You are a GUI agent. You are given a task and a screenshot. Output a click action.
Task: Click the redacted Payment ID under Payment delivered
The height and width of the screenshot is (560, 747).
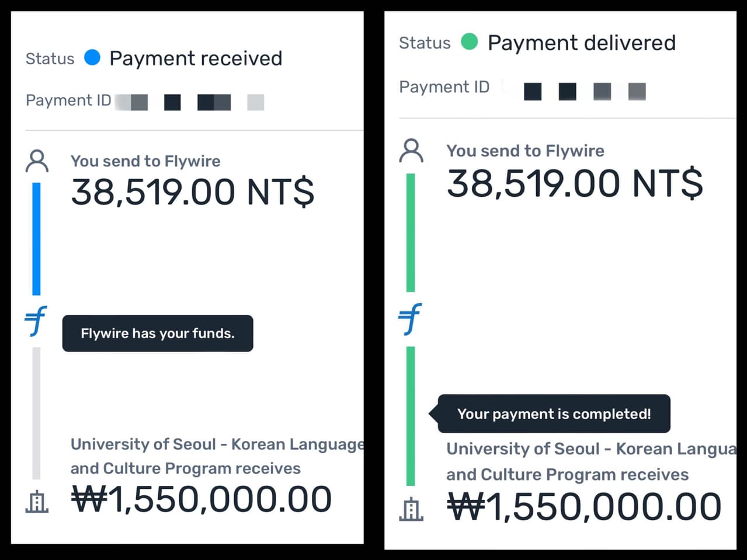click(x=584, y=91)
